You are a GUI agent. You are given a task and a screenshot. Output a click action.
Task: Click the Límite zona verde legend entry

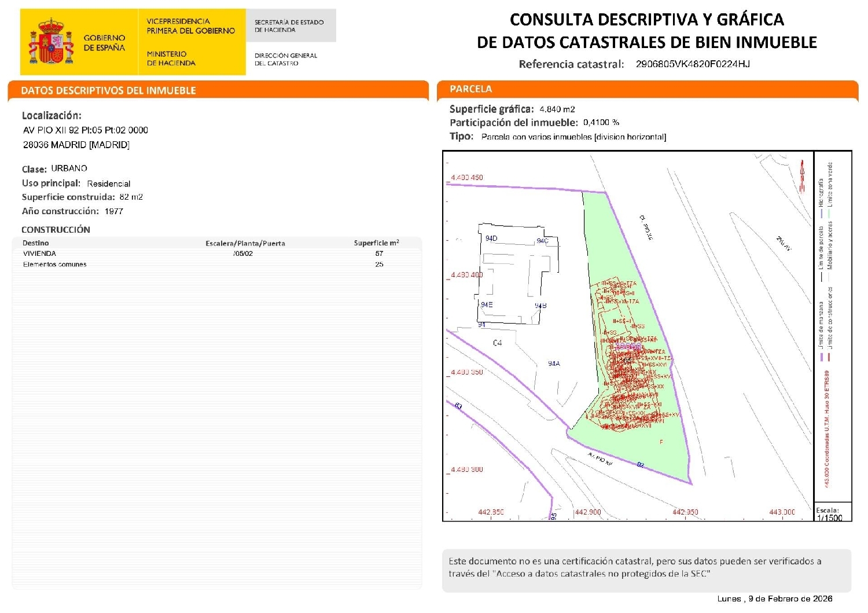[x=830, y=185]
